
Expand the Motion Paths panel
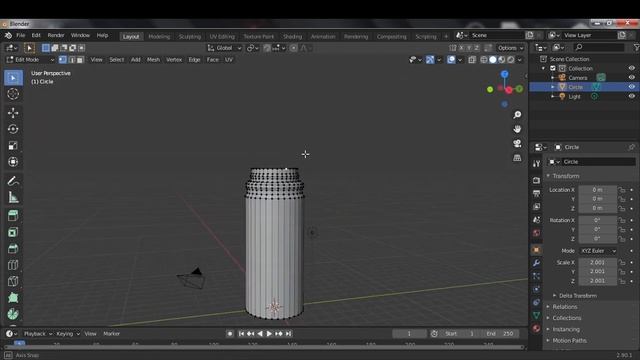pos(569,340)
